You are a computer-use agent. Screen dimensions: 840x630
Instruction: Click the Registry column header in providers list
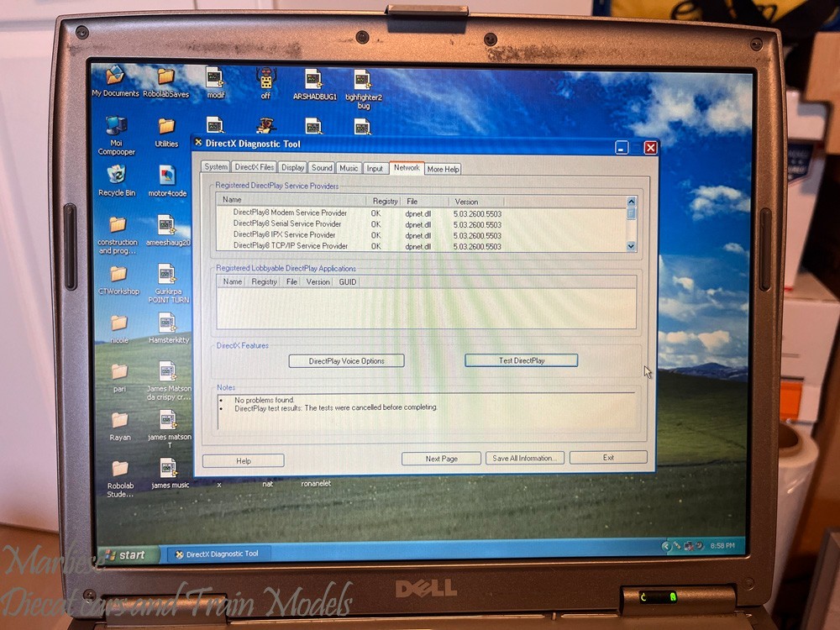[384, 201]
